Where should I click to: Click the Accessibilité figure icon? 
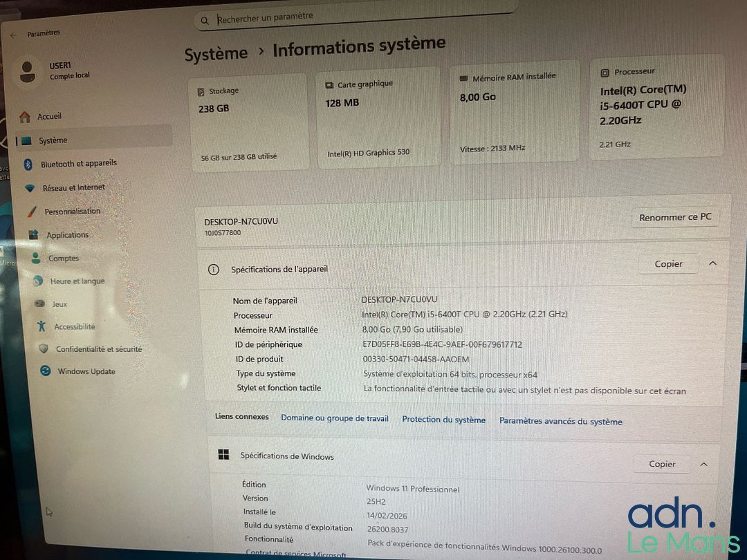click(x=41, y=326)
